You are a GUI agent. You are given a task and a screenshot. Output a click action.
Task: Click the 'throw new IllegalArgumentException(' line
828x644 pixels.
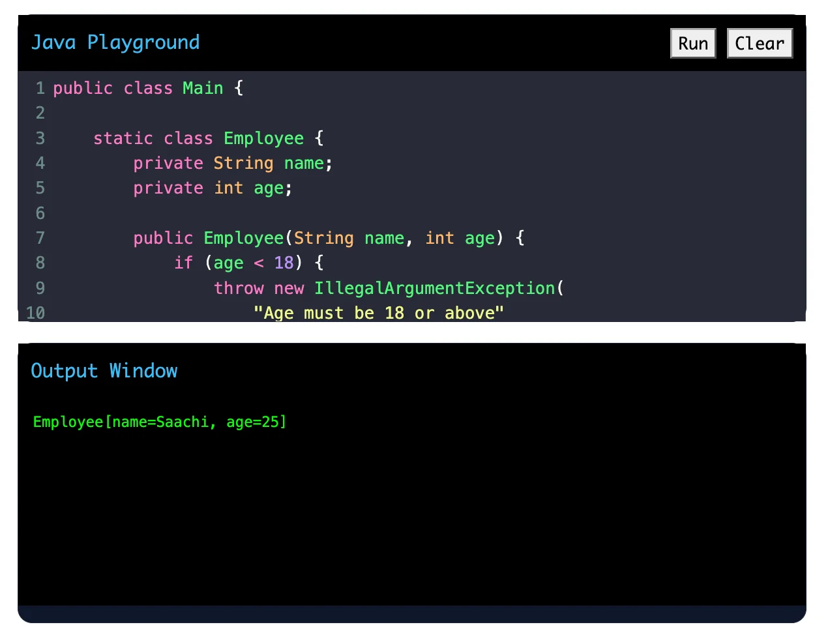point(389,288)
